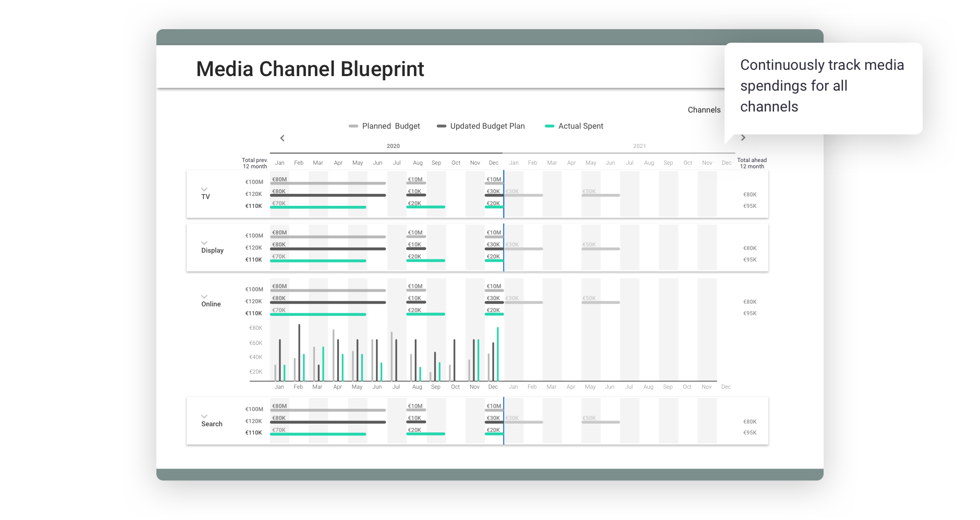Toggle the Updated Budget Plan legend item
Image resolution: width=980 pixels, height=520 pixels.
pyautogui.click(x=481, y=126)
